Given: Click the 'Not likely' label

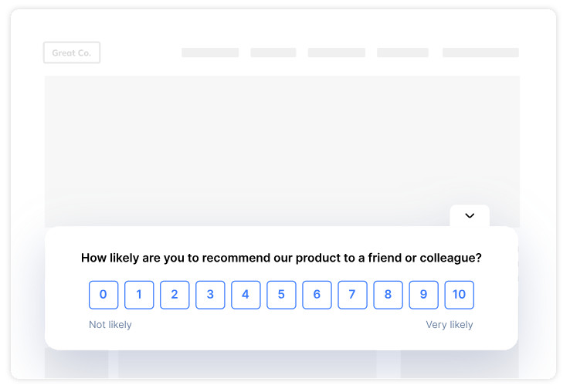Looking at the screenshot, I should [110, 325].
